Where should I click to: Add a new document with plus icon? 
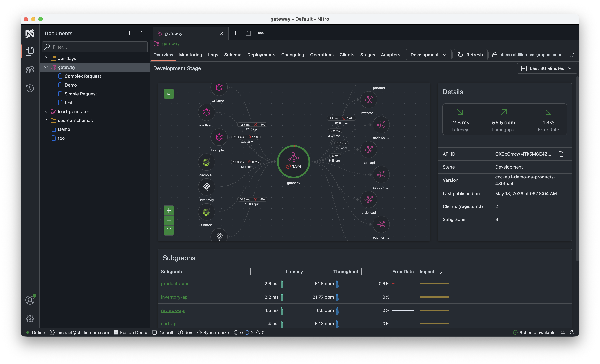pos(129,33)
